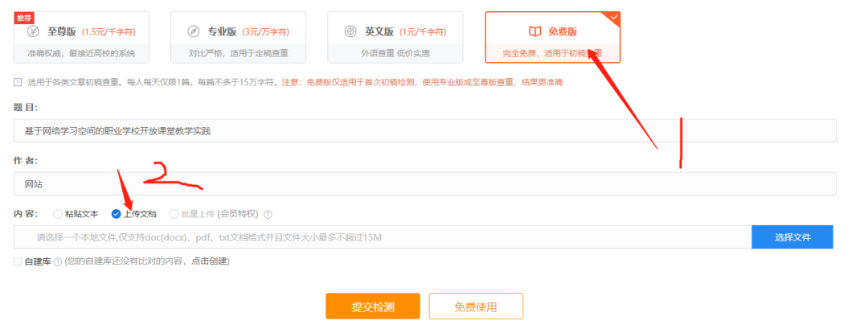Image resolution: width=868 pixels, height=325 pixels.
Task: Click the info icon before 适用于各类文章
Action: [x=17, y=83]
